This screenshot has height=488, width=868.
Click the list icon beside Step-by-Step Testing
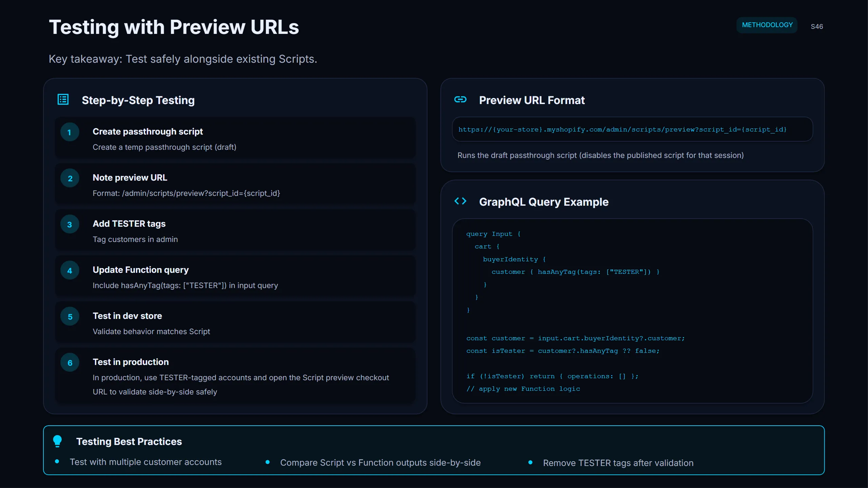63,100
